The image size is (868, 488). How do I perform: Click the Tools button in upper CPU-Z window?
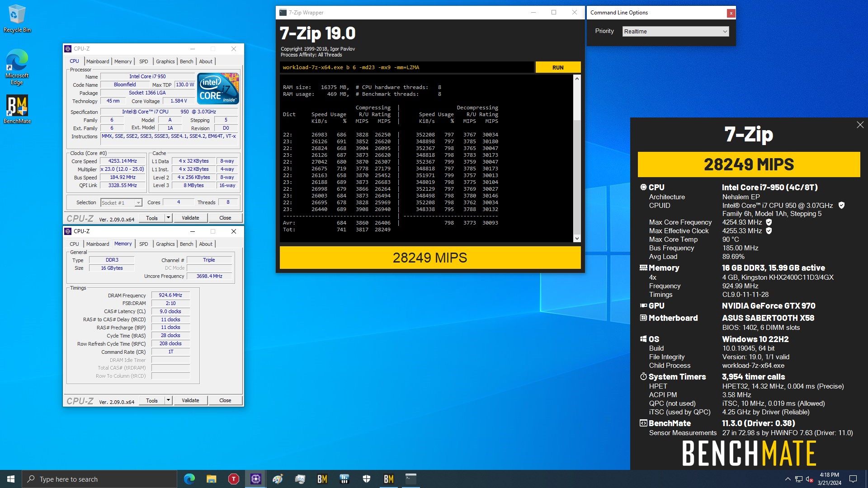point(152,218)
